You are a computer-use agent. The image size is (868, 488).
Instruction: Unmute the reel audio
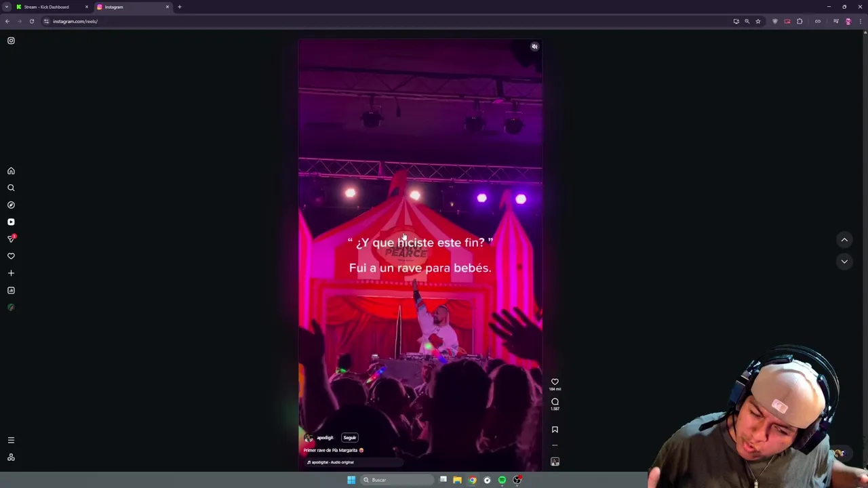click(534, 47)
